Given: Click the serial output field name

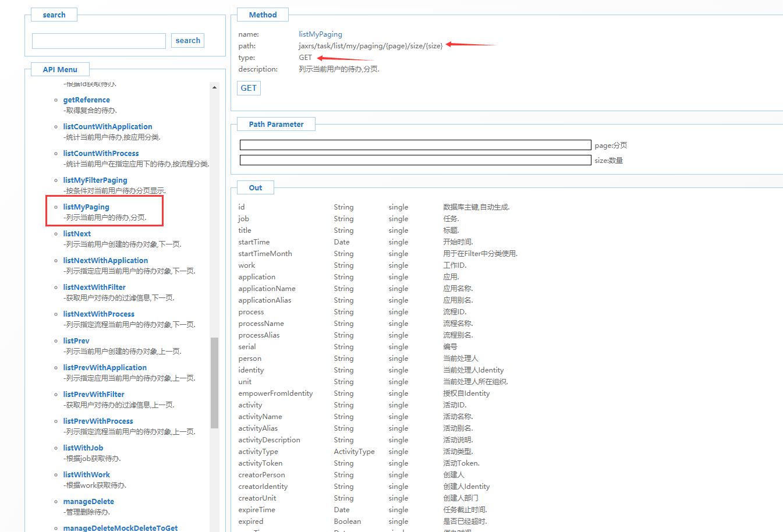Looking at the screenshot, I should click(247, 347).
